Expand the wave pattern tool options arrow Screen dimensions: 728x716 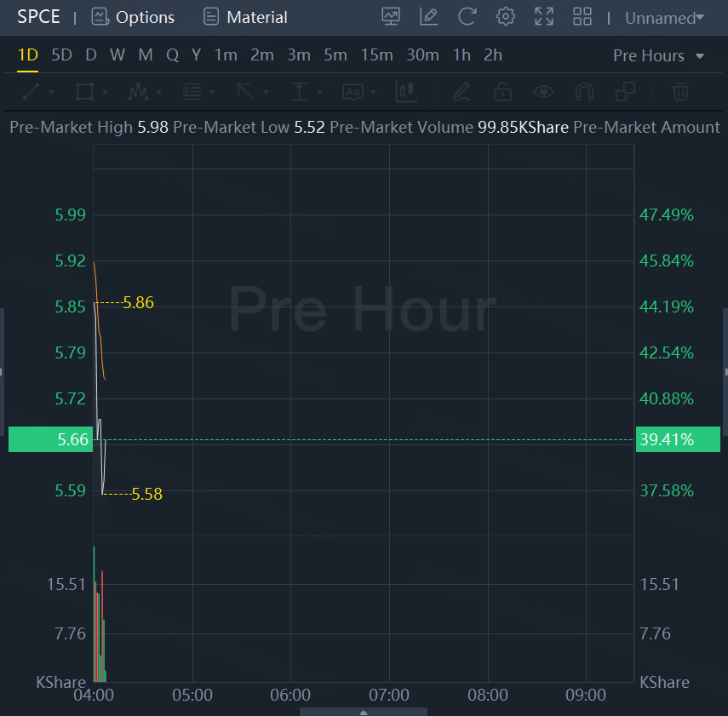158,92
